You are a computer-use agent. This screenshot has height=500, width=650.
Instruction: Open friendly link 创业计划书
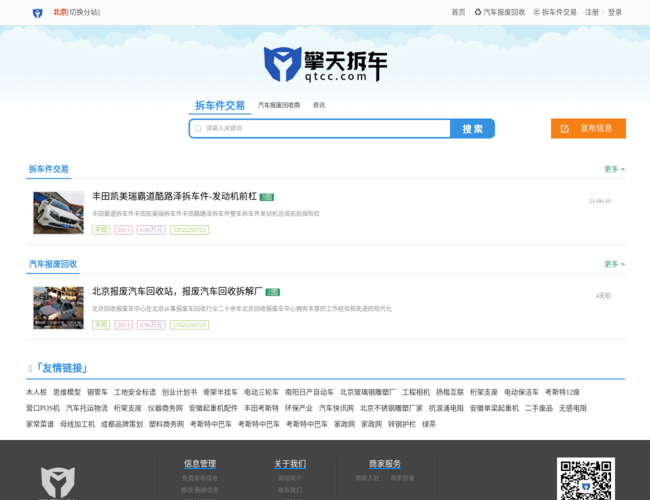point(179,392)
